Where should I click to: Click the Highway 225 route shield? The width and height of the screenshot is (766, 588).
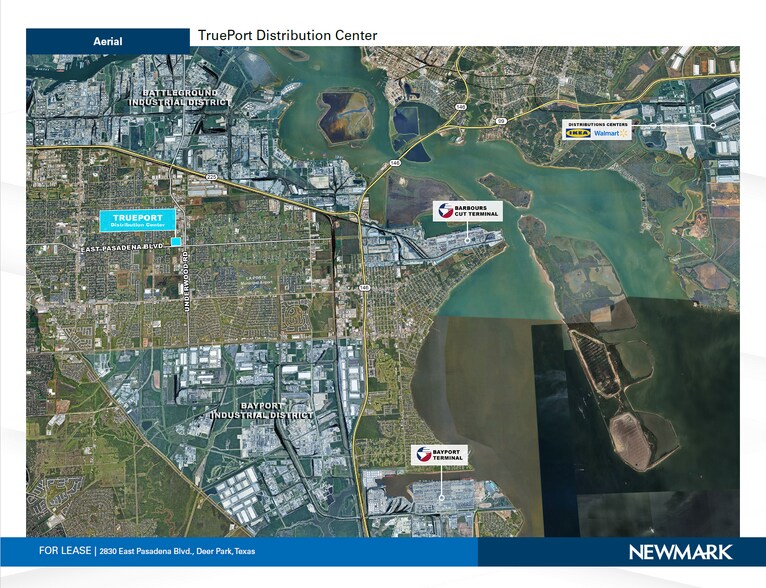212,177
